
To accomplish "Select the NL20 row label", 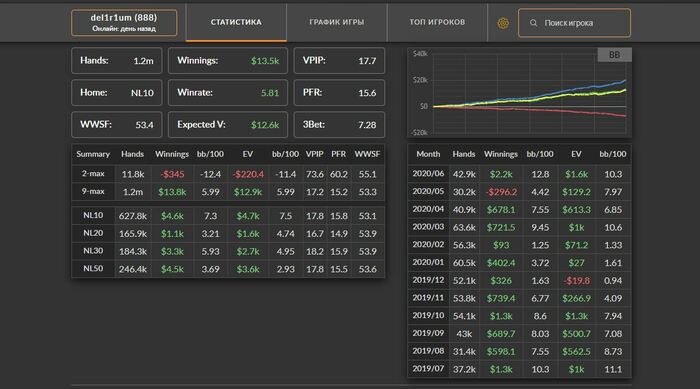I will tap(93, 233).
